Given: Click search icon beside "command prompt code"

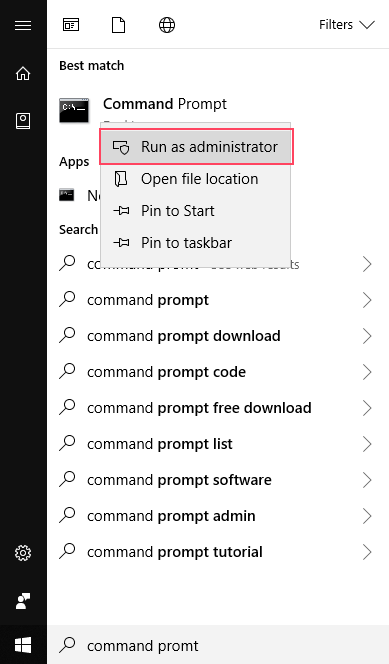Looking at the screenshot, I should pyautogui.click(x=67, y=371).
